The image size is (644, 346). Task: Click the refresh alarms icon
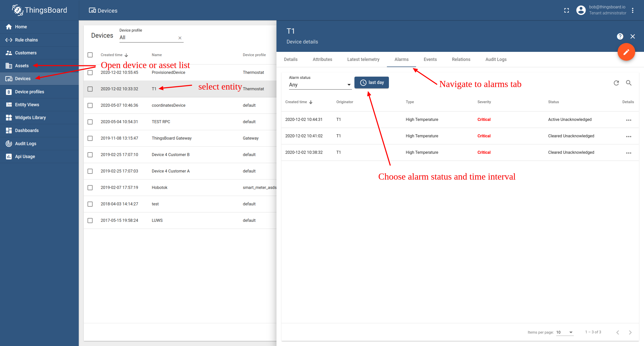(x=616, y=83)
